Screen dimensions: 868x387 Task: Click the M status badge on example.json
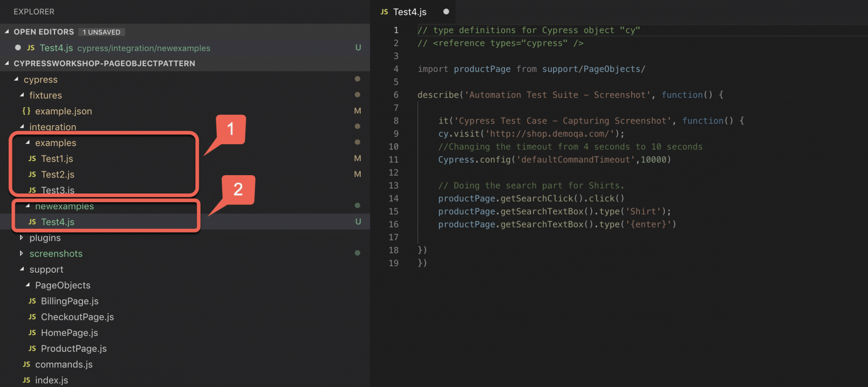point(357,111)
